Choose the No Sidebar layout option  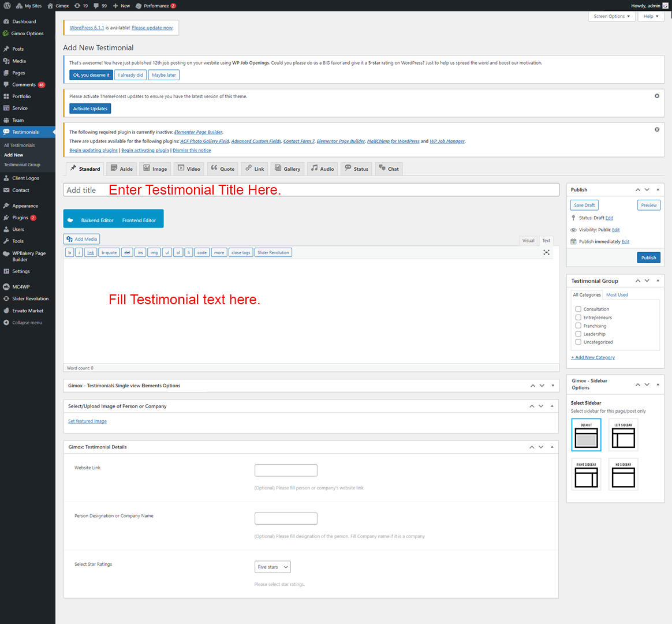[x=623, y=474]
